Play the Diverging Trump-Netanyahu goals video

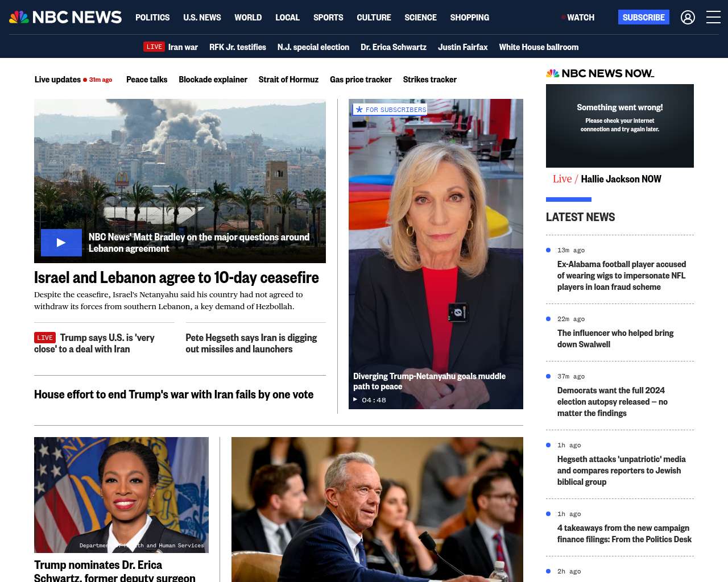[x=436, y=254]
